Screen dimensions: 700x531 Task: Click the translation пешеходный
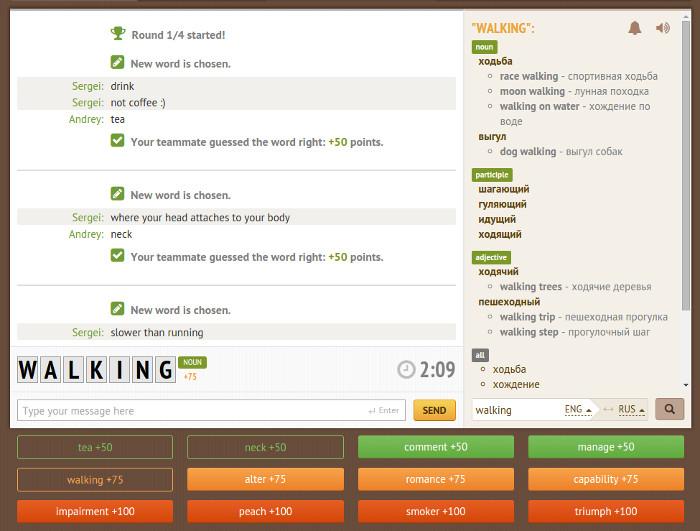509,302
